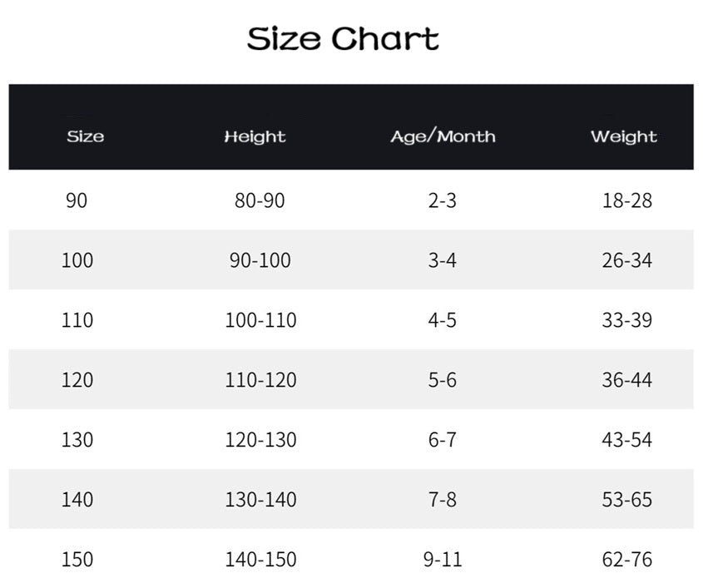The width and height of the screenshot is (703, 588).
Task: Click the Weight column header
Action: pyautogui.click(x=624, y=136)
